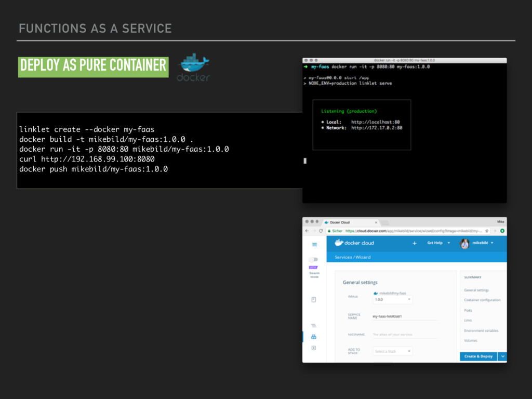This screenshot has width=532, height=399.
Task: Open the hamburger menu in Docker Cloud
Action: pyautogui.click(x=314, y=245)
